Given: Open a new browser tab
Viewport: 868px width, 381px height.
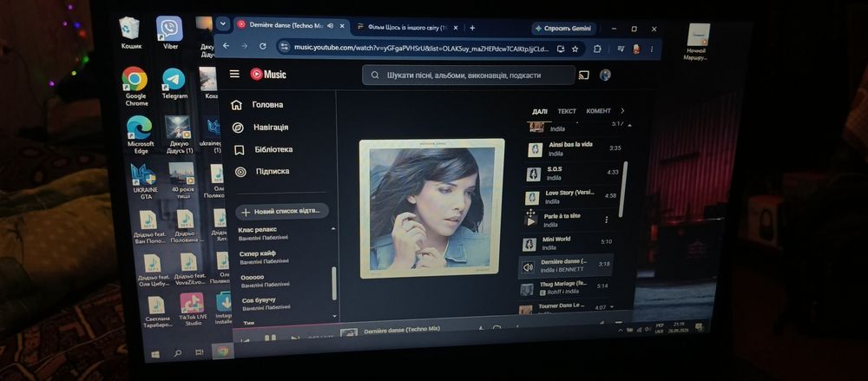Looking at the screenshot, I should [472, 27].
